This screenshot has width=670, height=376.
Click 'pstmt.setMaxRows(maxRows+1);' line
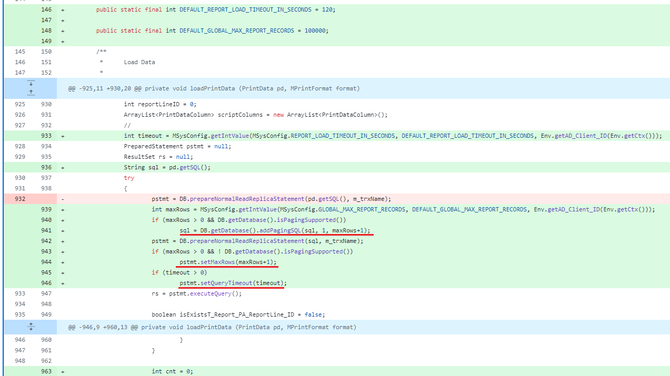pos(228,262)
